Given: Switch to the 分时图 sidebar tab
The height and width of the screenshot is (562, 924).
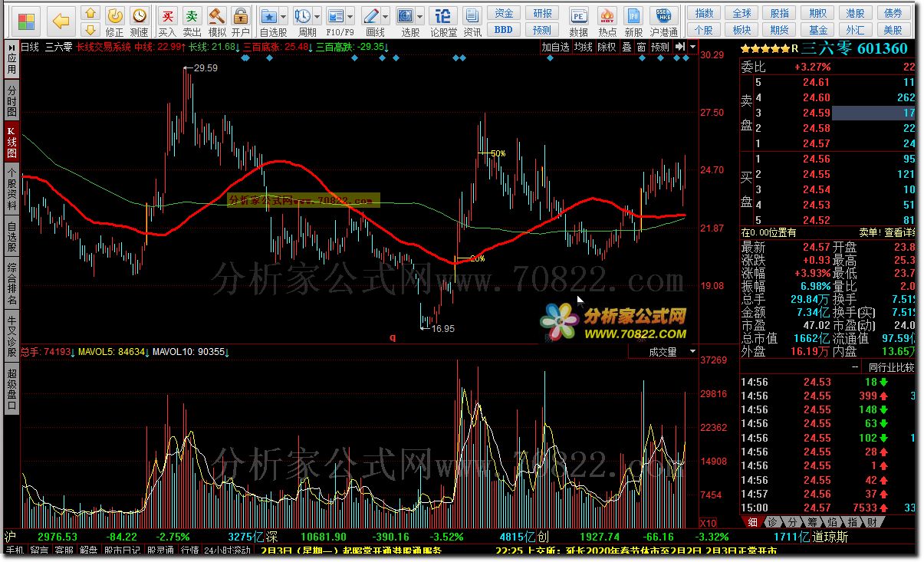Looking at the screenshot, I should pyautogui.click(x=12, y=100).
